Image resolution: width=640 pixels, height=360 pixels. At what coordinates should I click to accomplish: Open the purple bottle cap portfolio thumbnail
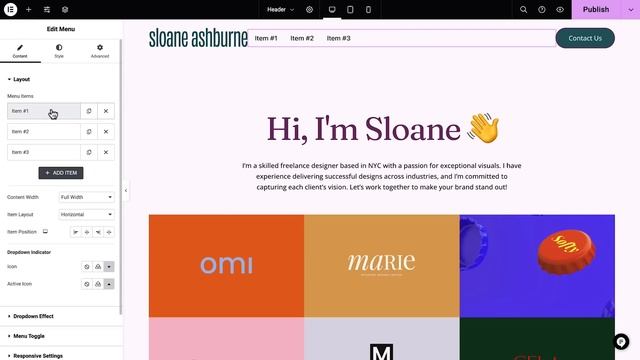(x=537, y=266)
